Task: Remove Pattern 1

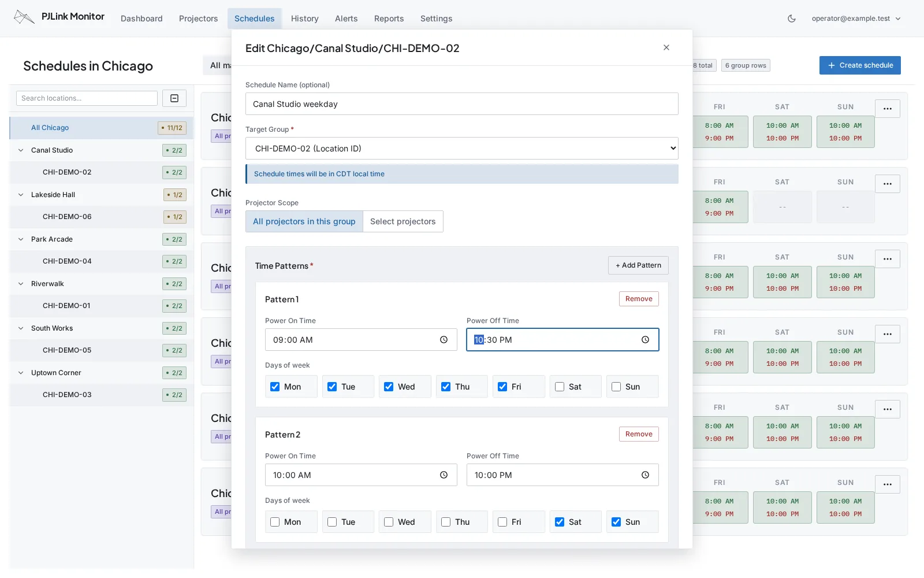Action: [639, 299]
